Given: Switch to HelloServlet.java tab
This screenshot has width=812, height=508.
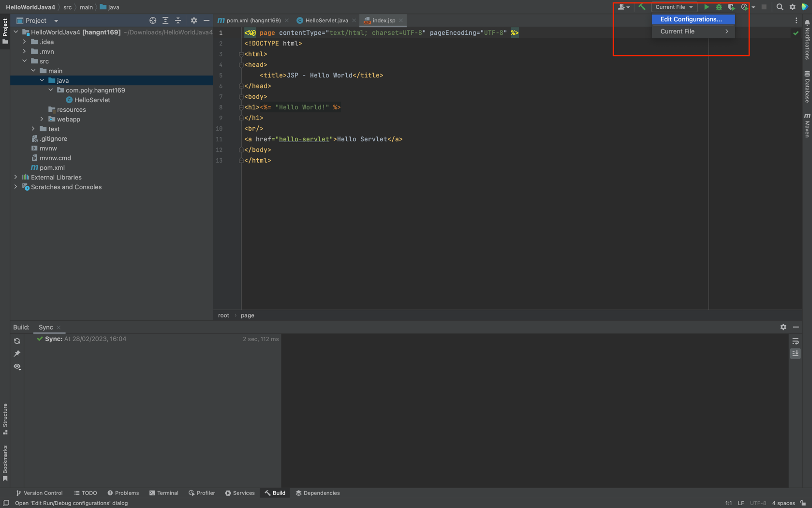Looking at the screenshot, I should [x=326, y=20].
